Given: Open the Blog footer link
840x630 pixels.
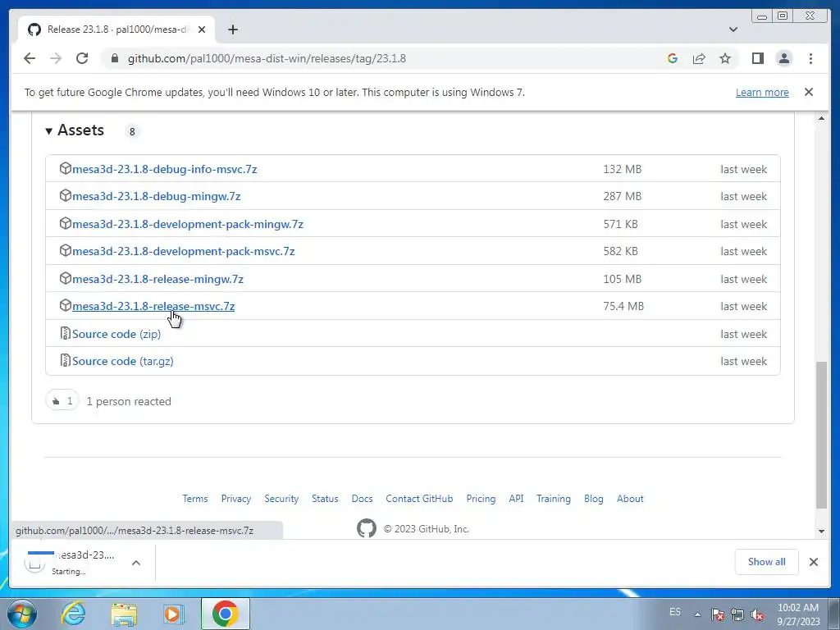Looking at the screenshot, I should click(x=594, y=499).
